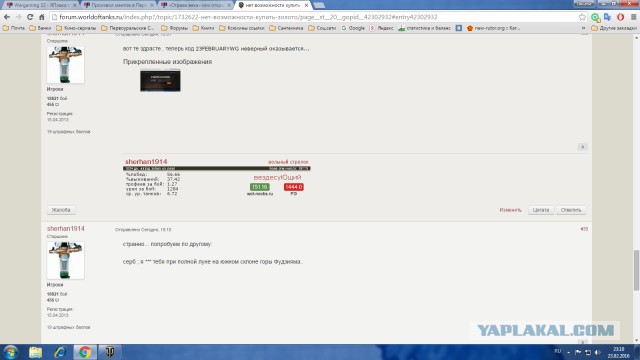Open the Соцсети bookmark folder
This screenshot has height=360, width=640.
coord(322,28)
